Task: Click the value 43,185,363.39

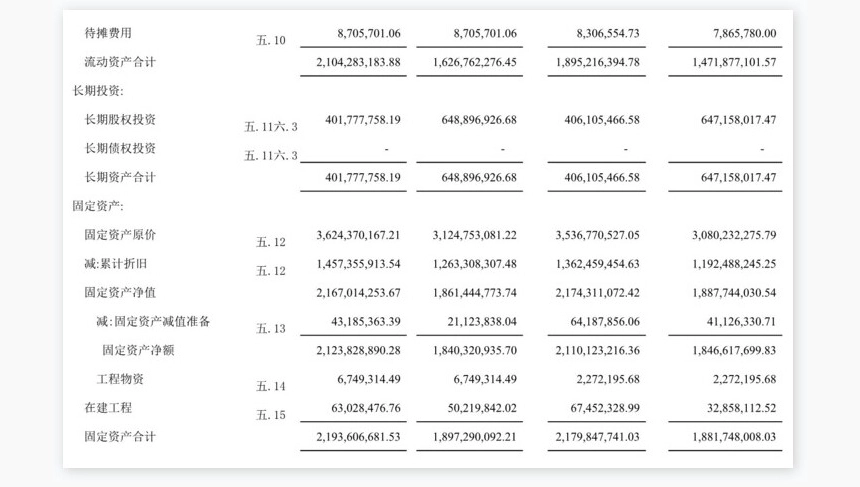Action: click(365, 322)
